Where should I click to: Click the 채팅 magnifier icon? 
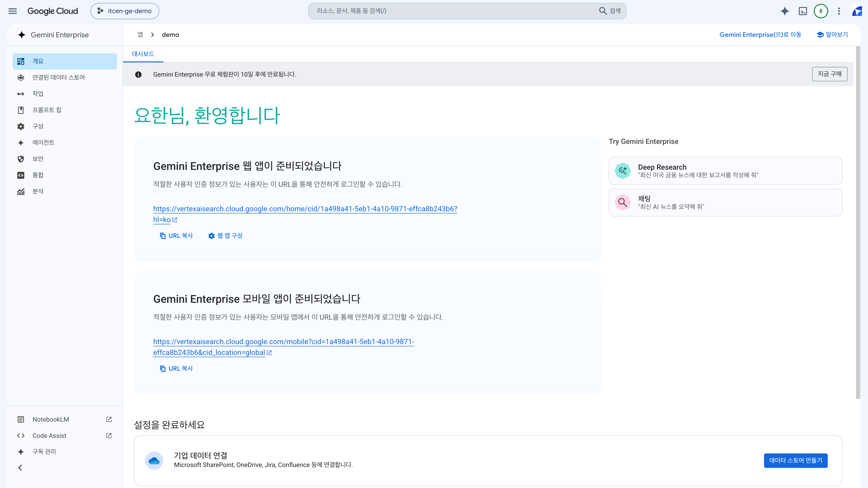click(x=623, y=202)
